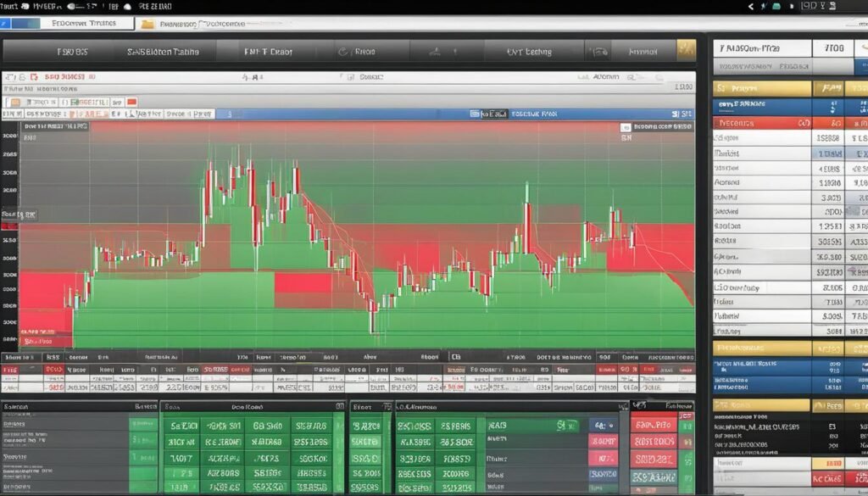The width and height of the screenshot is (868, 496).
Task: Click the gray price label on the chart's left edge
Action: [x=19, y=215]
